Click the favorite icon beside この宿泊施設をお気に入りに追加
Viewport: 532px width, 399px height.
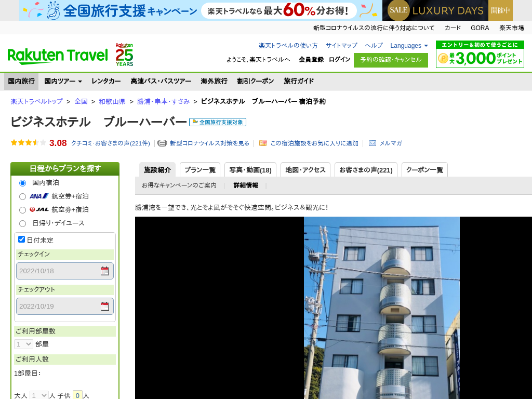click(x=263, y=143)
